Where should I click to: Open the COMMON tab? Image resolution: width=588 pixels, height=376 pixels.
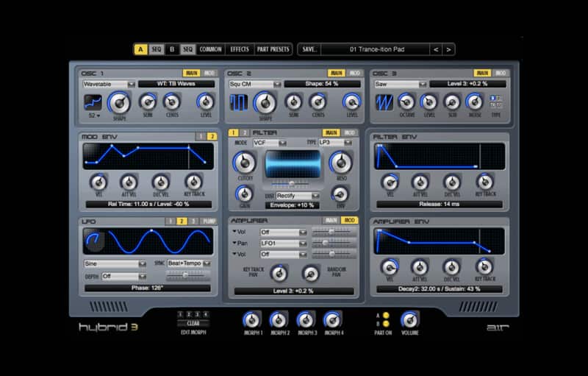[x=210, y=49]
